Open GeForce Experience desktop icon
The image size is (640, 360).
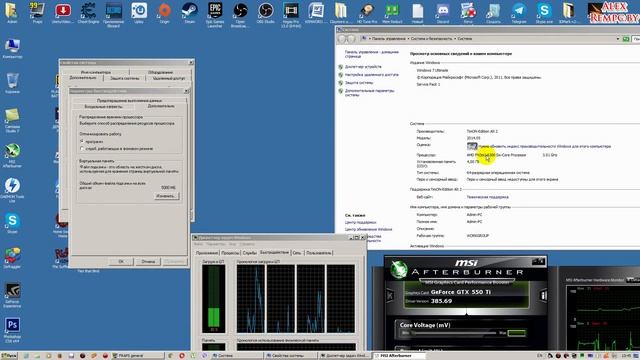(12, 295)
